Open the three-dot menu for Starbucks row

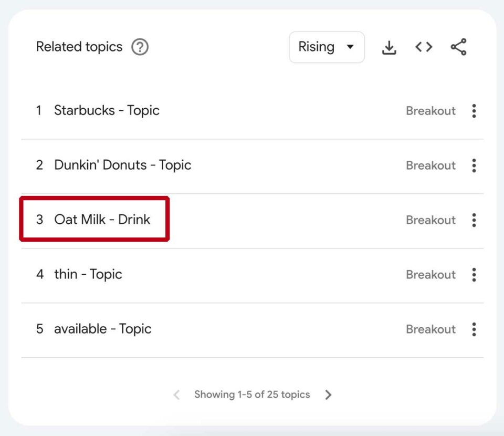(474, 111)
